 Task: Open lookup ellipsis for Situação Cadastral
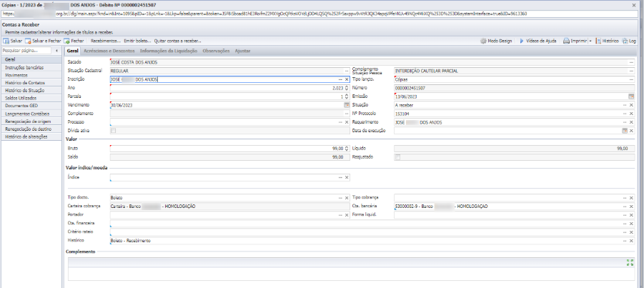[x=346, y=71]
